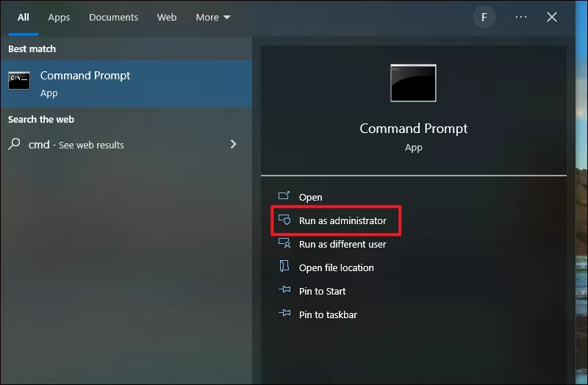This screenshot has width=588, height=385.
Task: Click Open in the actions list
Action: (x=310, y=197)
